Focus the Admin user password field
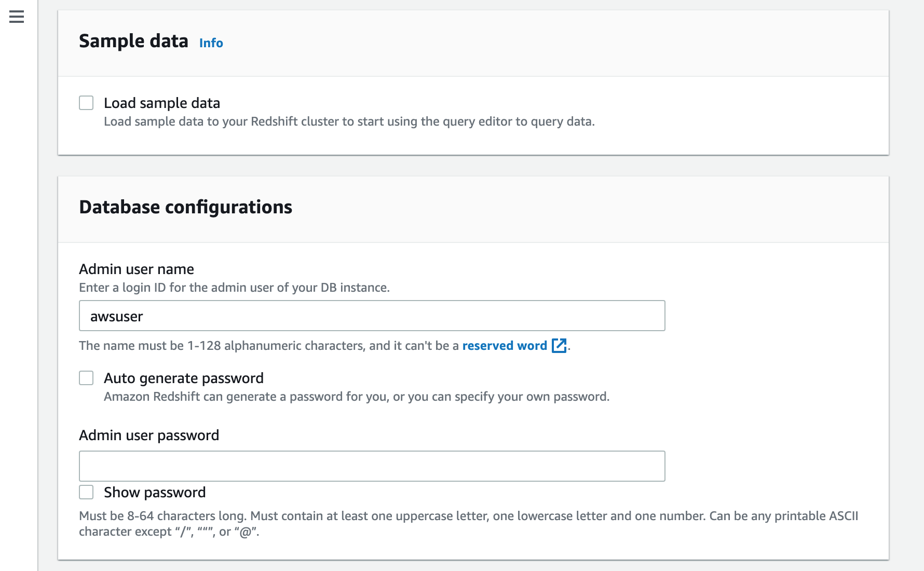The width and height of the screenshot is (924, 571). pos(372,466)
